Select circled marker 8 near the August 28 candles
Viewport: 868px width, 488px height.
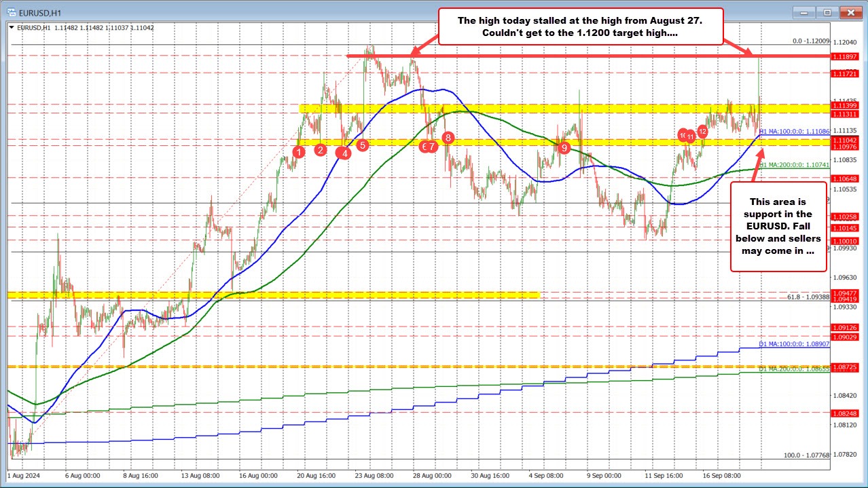[x=447, y=138]
